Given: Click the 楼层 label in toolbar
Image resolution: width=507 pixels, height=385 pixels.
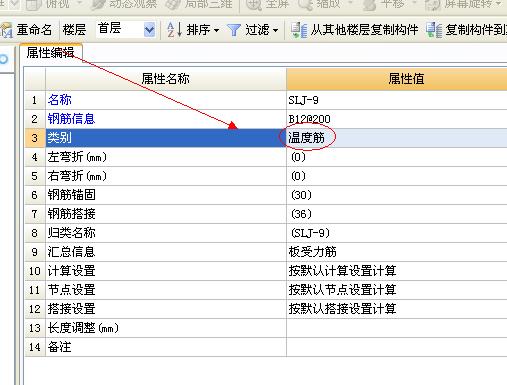Looking at the screenshot, I should point(74,30).
